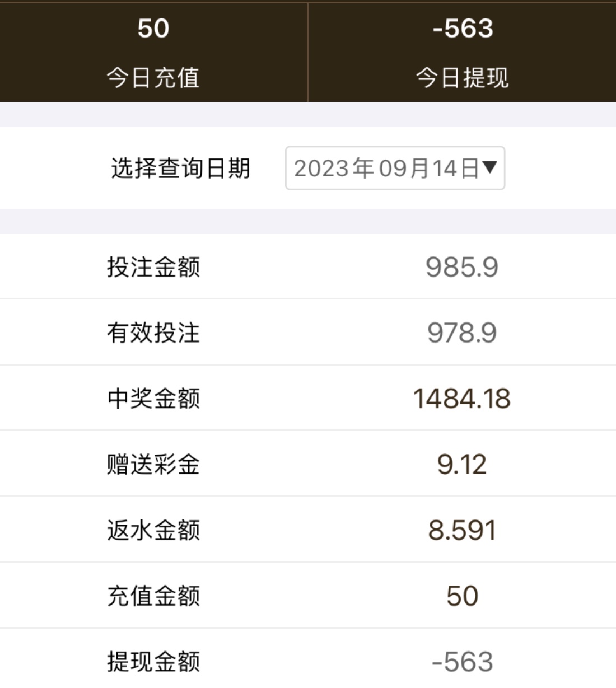Select the 投注金额 row label
This screenshot has height=688, width=616.
coord(153,266)
